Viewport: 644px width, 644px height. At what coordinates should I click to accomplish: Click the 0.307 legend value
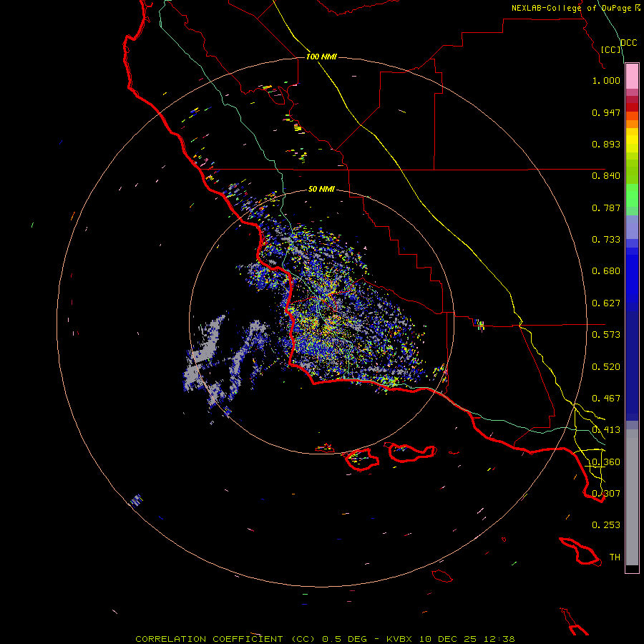point(606,493)
